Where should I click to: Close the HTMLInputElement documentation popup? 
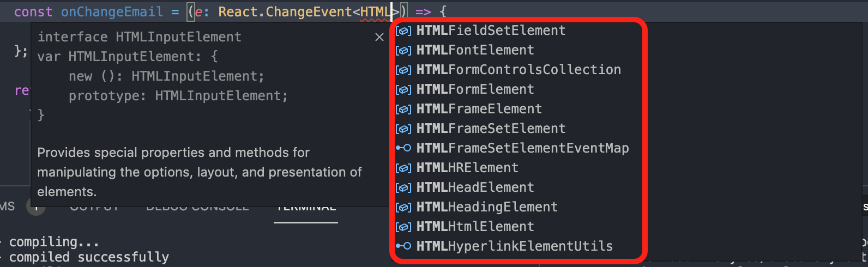379,37
